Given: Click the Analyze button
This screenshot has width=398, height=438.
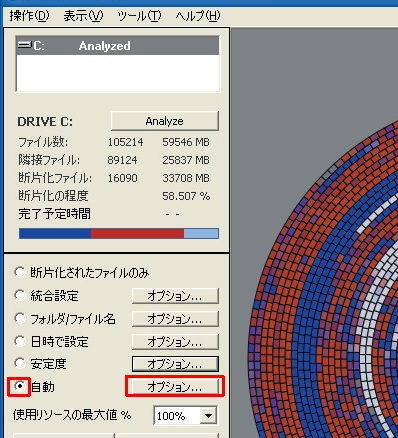Looking at the screenshot, I should click(x=165, y=121).
